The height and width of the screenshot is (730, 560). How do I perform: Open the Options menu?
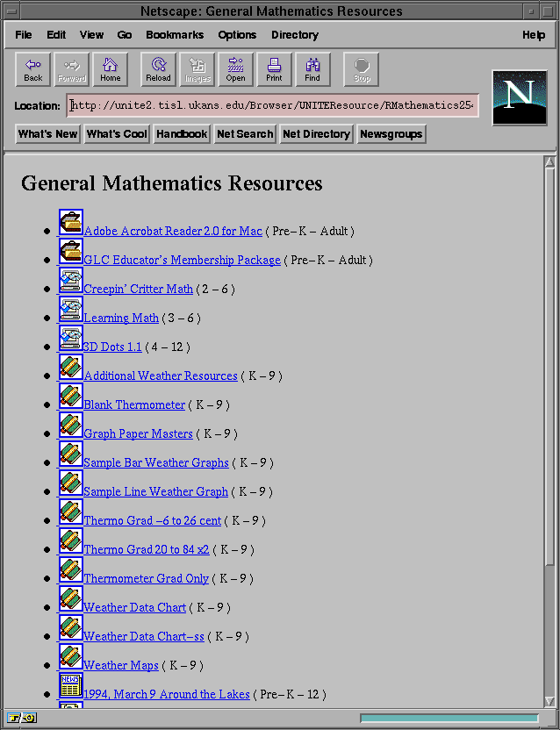237,35
